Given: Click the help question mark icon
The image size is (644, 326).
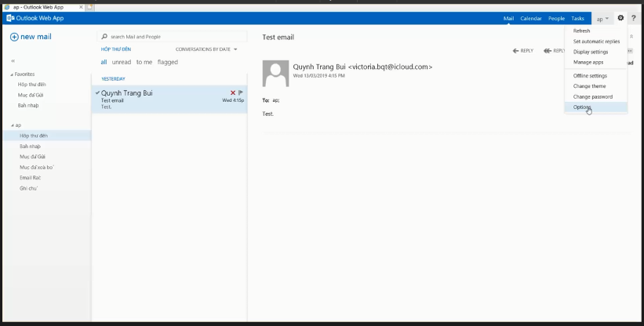Looking at the screenshot, I should (633, 18).
